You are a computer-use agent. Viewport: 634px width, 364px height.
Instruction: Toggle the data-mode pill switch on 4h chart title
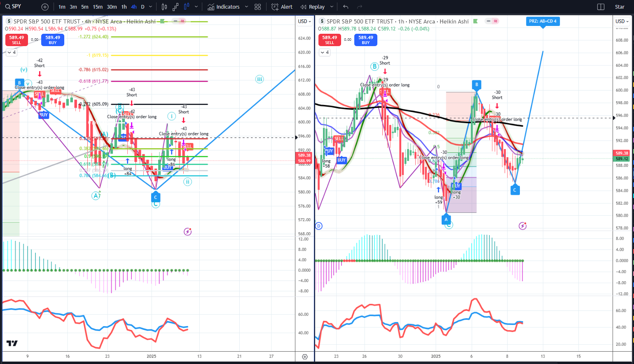click(179, 21)
